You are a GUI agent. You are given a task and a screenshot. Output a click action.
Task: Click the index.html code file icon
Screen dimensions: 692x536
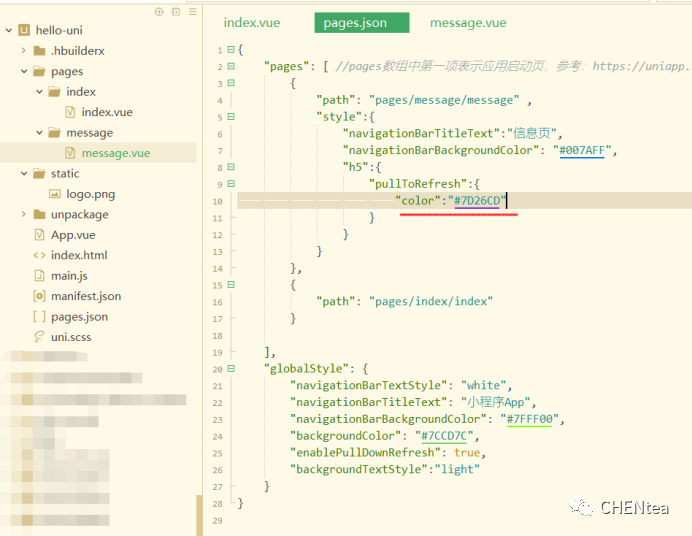[x=39, y=255]
